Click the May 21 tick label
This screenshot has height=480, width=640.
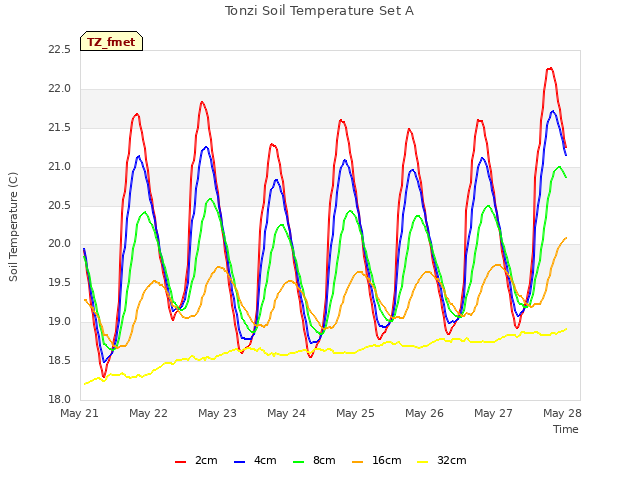tap(79, 413)
